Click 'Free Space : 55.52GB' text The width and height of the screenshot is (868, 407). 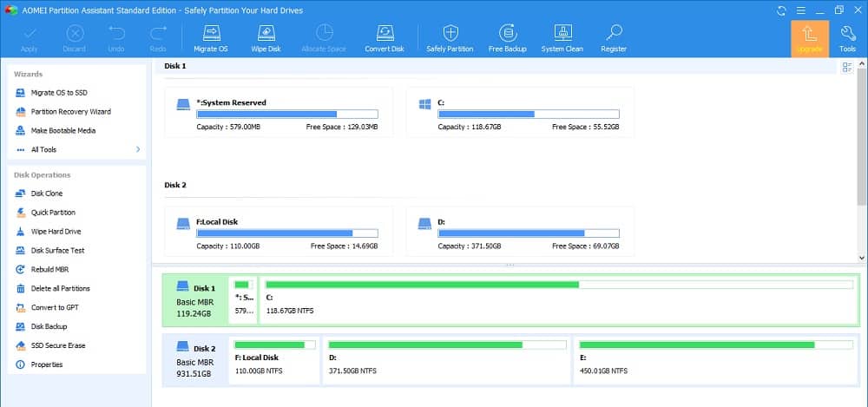pyautogui.click(x=586, y=127)
